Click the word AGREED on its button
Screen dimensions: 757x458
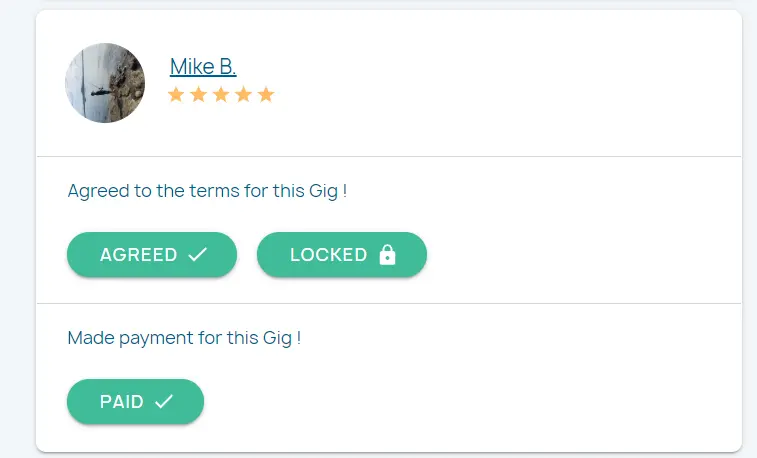[x=138, y=255]
